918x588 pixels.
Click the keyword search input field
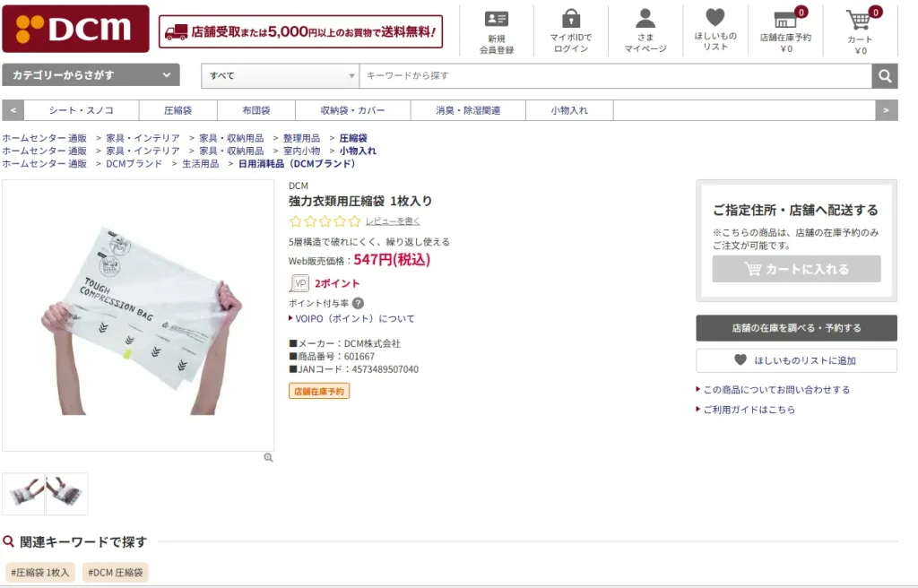point(615,76)
